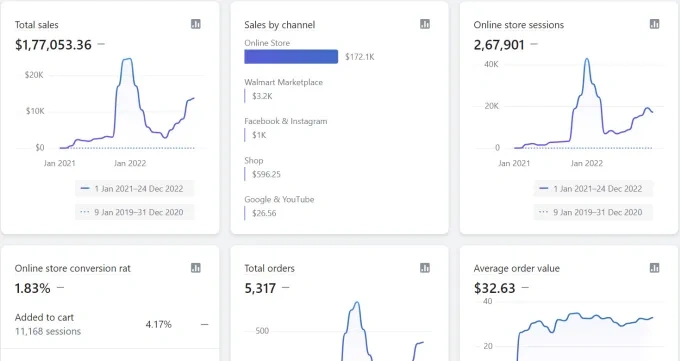
Task: Click Jan 2021 axis label in sessions chart
Action: pyautogui.click(x=514, y=164)
